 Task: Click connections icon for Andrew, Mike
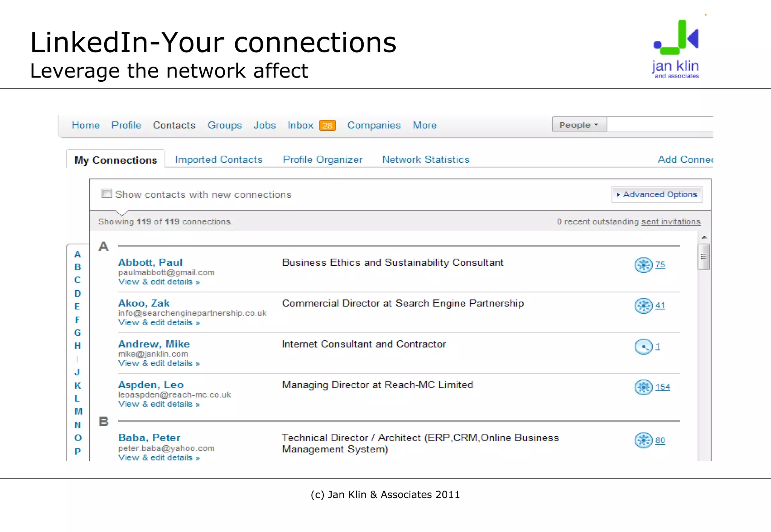click(x=643, y=346)
